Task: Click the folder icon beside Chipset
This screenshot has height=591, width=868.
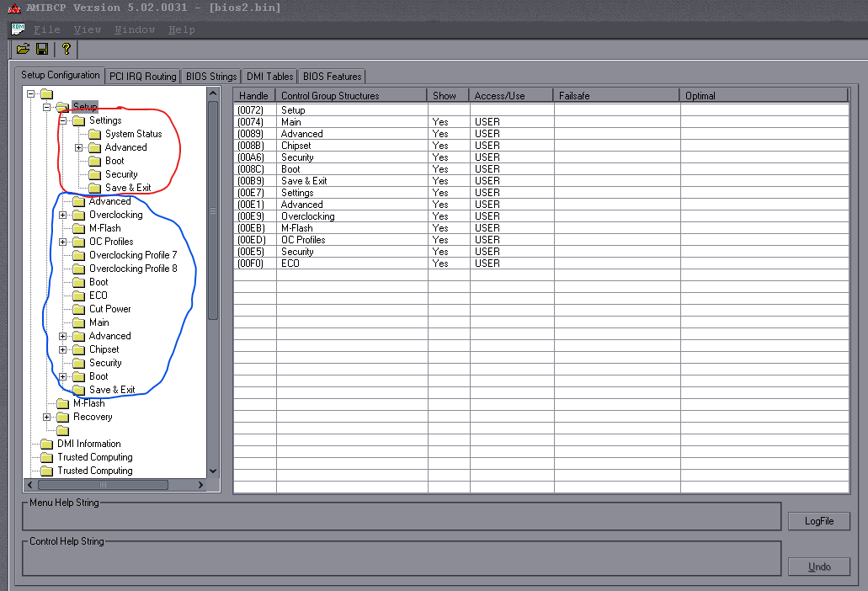Action: tap(79, 349)
